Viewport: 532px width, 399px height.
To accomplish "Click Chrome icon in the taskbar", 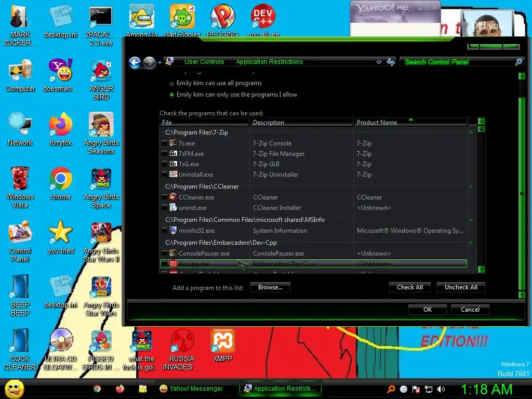I will click(x=97, y=389).
